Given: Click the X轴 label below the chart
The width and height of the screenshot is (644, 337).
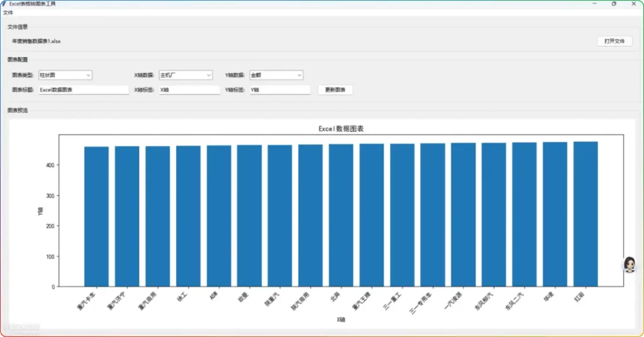Looking at the screenshot, I should pyautogui.click(x=341, y=319).
